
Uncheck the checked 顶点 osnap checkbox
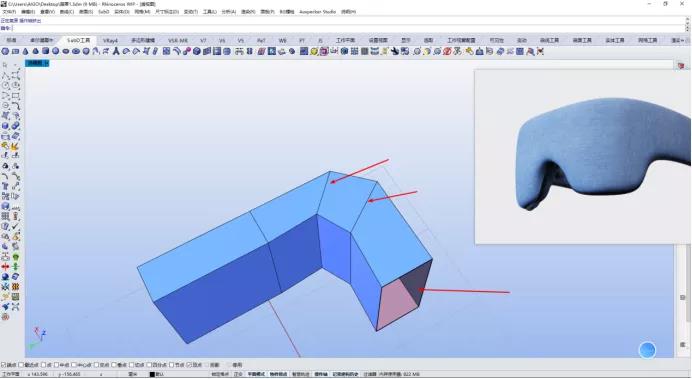coord(189,365)
